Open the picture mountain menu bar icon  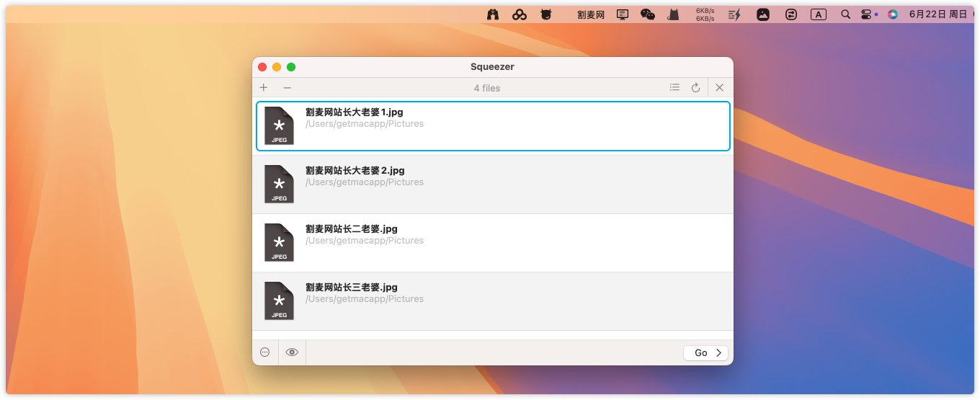click(x=763, y=14)
